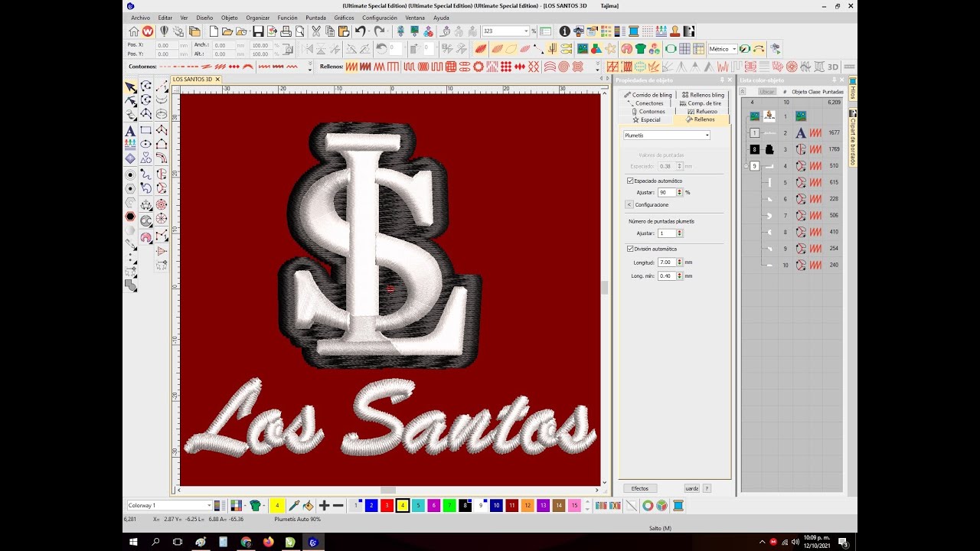Open the Puntada menu

(x=315, y=18)
